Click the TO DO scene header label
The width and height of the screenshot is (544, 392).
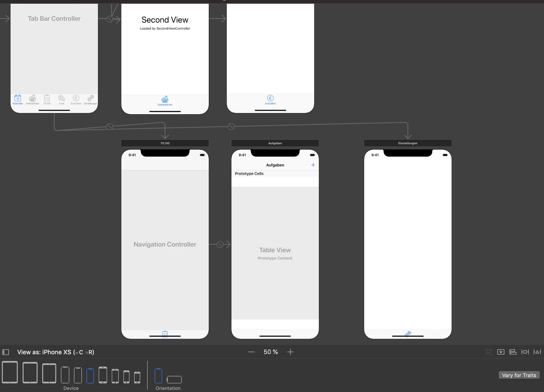coord(164,143)
